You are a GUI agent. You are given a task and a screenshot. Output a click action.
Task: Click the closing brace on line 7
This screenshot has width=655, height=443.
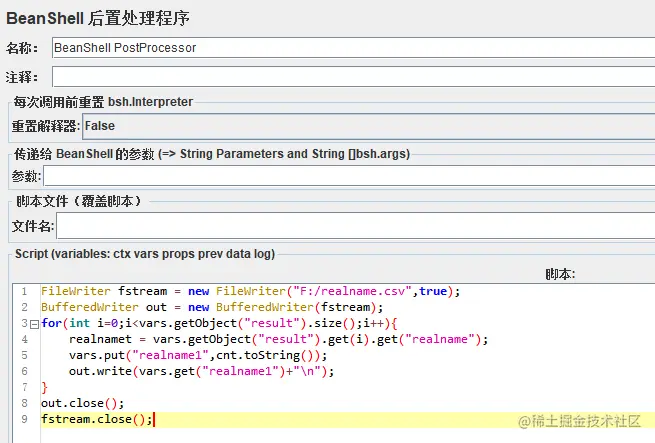(x=44, y=387)
